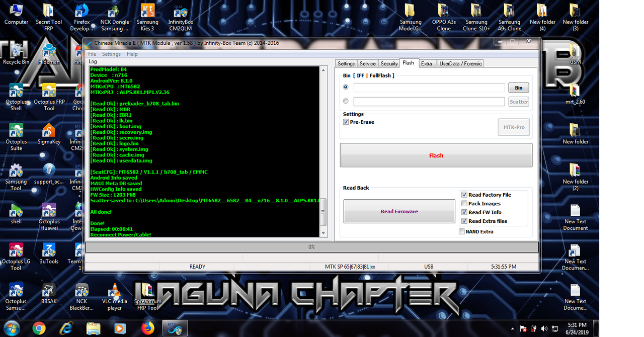The width and height of the screenshot is (644, 337).
Task: Launch Octoplus Shell shortcut
Action: coord(16,97)
